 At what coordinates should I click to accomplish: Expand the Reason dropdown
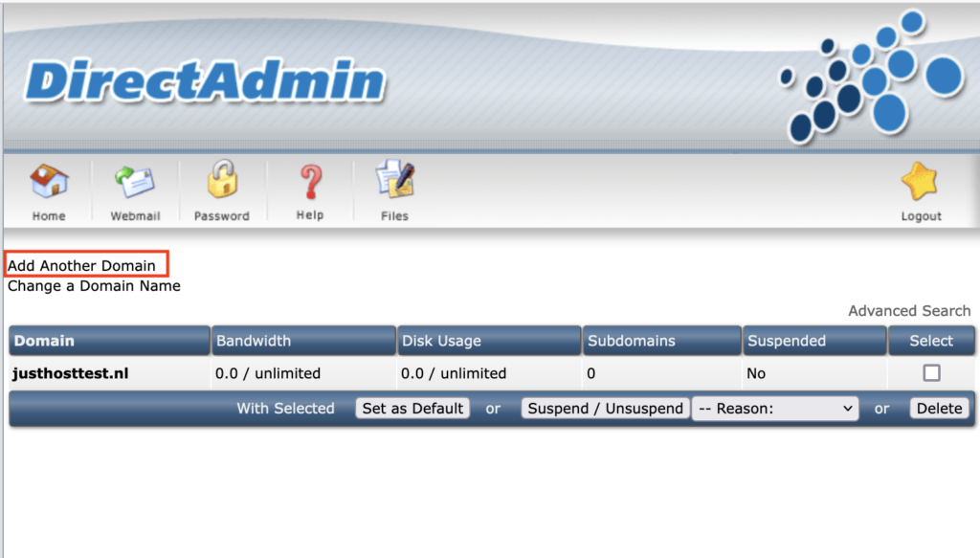tap(775, 409)
